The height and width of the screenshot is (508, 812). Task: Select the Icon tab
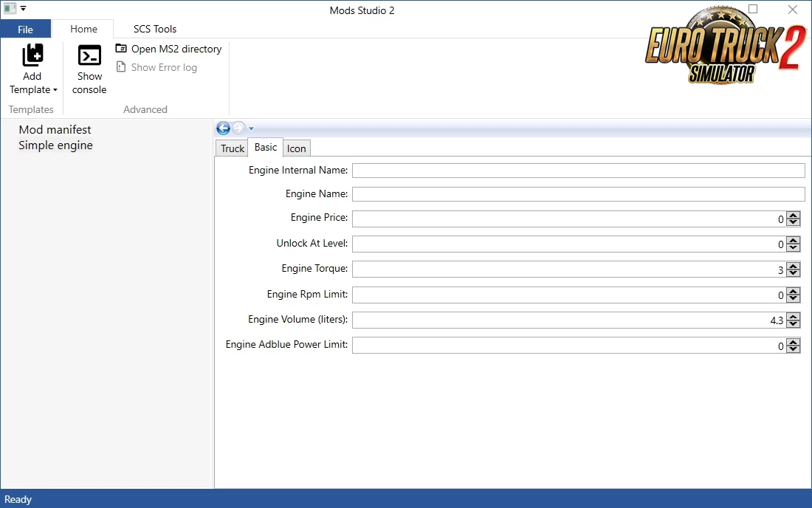[296, 148]
